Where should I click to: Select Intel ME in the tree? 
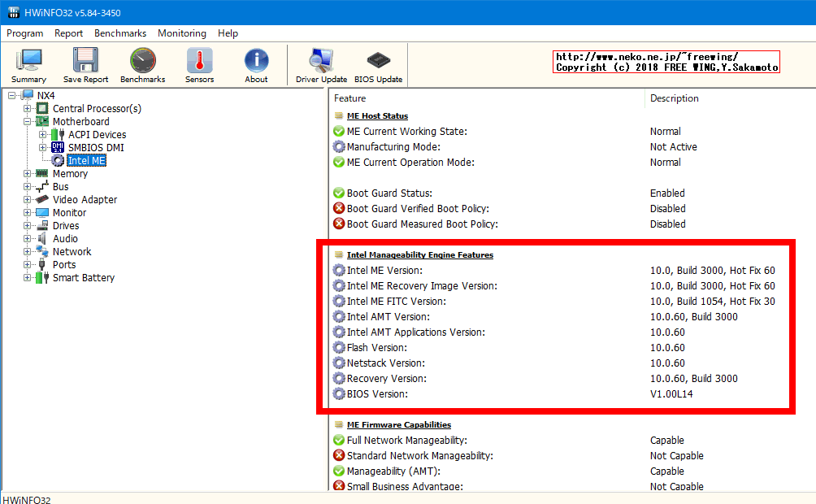(x=86, y=161)
